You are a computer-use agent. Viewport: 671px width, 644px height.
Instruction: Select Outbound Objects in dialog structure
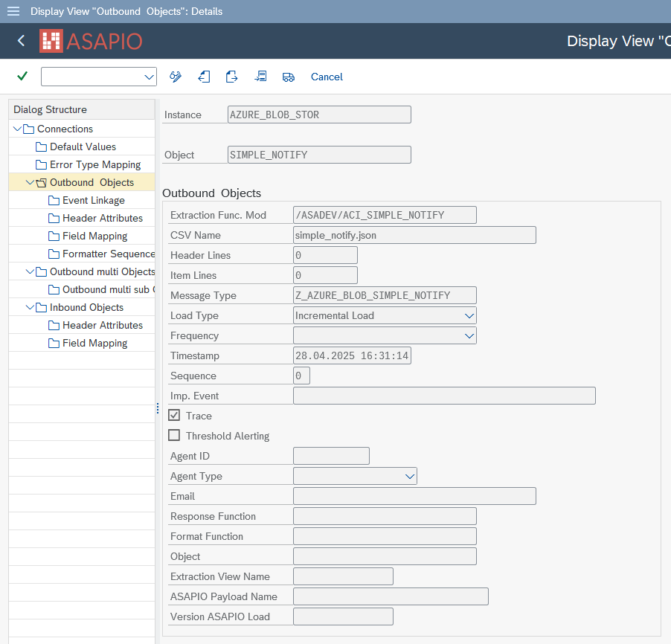click(x=91, y=183)
